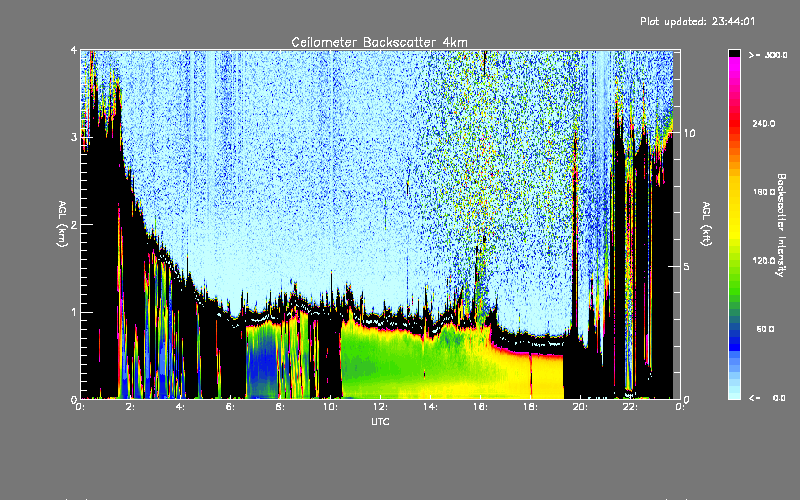Click the "20:" hour label on the UTC axis
Image resolution: width=800 pixels, height=500 pixels.
click(x=580, y=407)
